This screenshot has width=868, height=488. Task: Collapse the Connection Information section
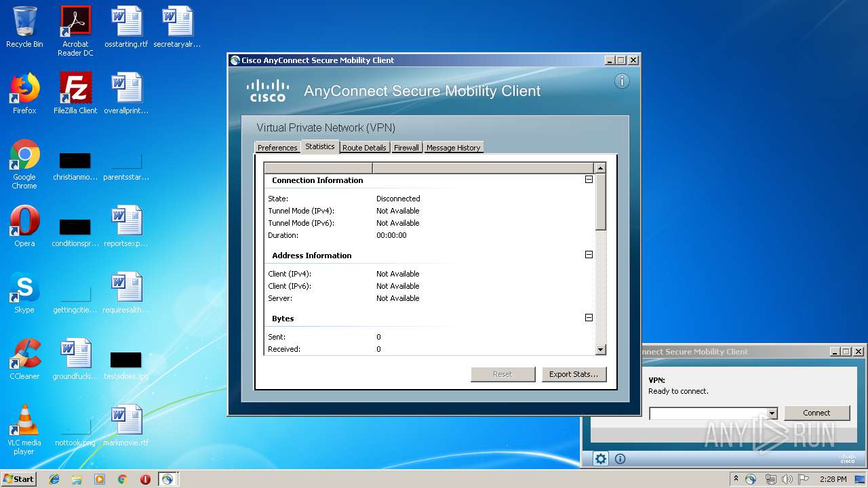click(589, 180)
